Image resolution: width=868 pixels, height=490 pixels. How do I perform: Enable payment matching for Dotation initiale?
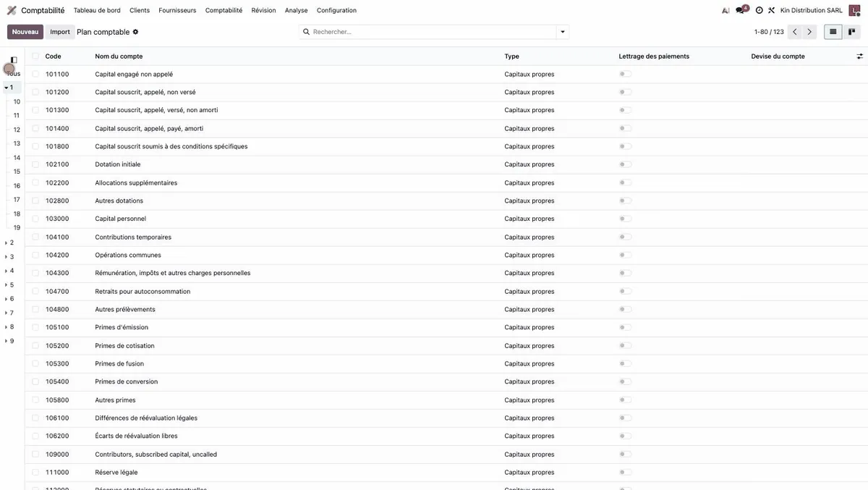coord(626,164)
